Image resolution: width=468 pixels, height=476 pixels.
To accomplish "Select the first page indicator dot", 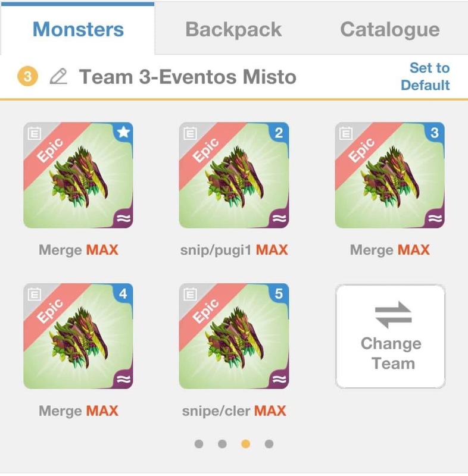I will pos(199,444).
